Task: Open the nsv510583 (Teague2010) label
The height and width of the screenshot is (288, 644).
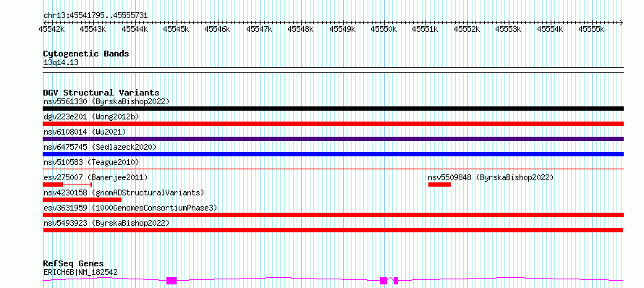Action: tap(91, 162)
